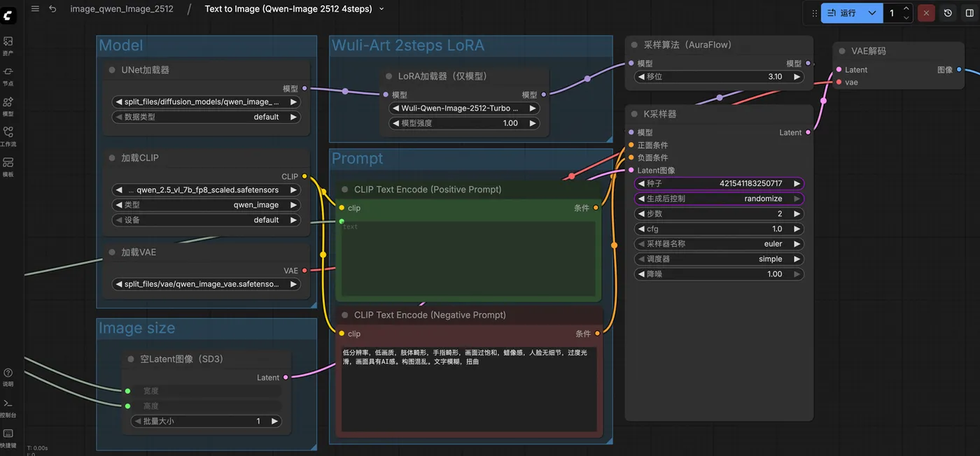Increase 模型强度 with its right arrow
Image resolution: width=980 pixels, height=456 pixels.
(533, 123)
